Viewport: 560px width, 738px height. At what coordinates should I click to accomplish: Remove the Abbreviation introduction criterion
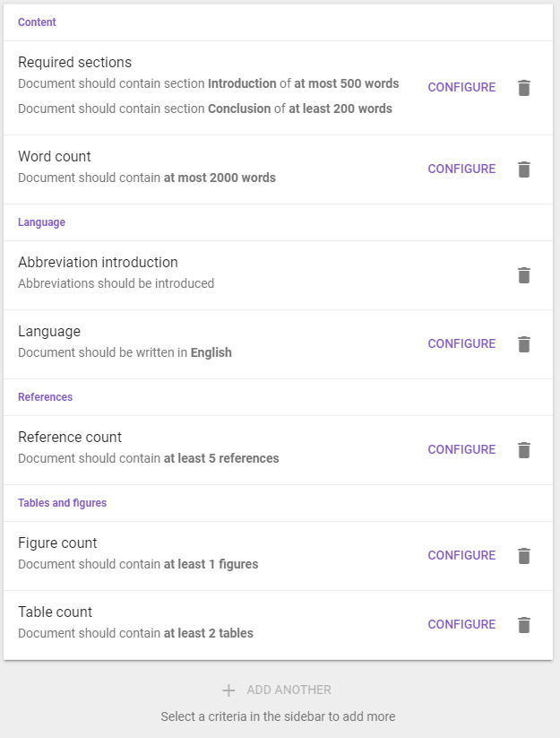(524, 275)
